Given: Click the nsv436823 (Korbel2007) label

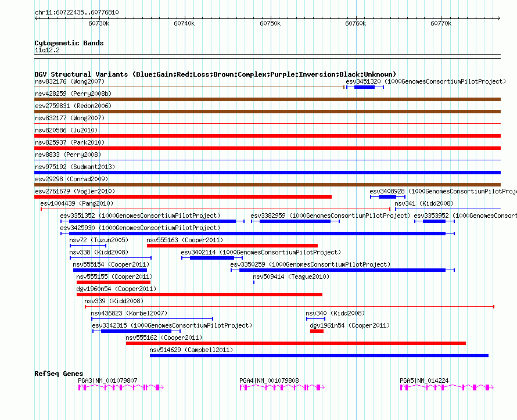Looking at the screenshot, I should 129,313.
